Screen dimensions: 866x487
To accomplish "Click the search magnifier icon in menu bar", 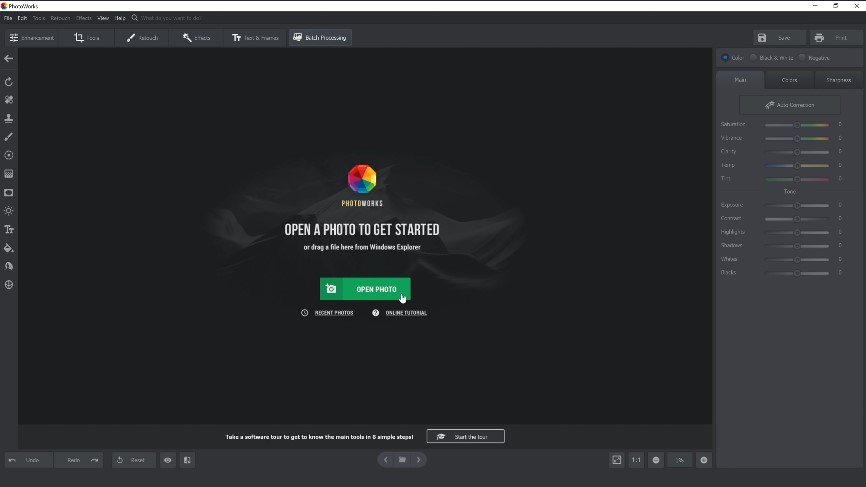I will coord(134,18).
